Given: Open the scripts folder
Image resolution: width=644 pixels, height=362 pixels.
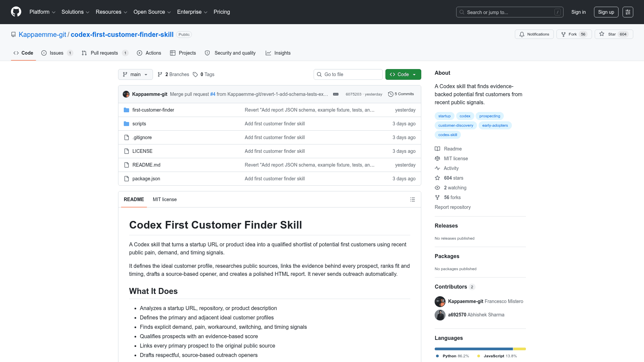Looking at the screenshot, I should [139, 124].
